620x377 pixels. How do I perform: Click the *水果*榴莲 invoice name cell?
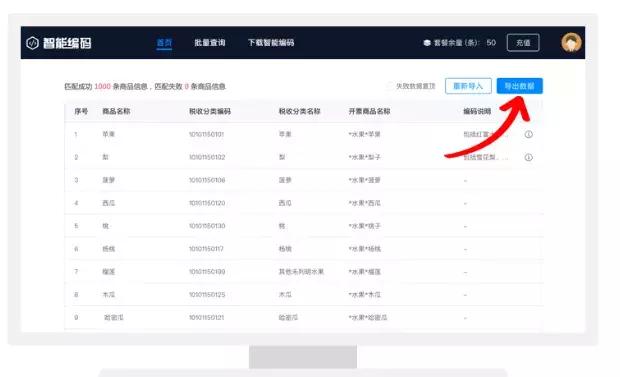pyautogui.click(x=364, y=272)
